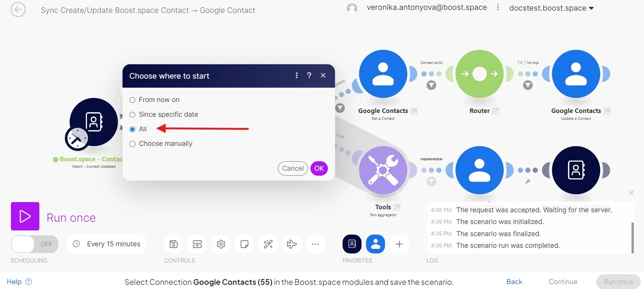Viewport: 644px width, 289px height.
Task: Click the magic wand auto-align icon
Action: point(268,244)
